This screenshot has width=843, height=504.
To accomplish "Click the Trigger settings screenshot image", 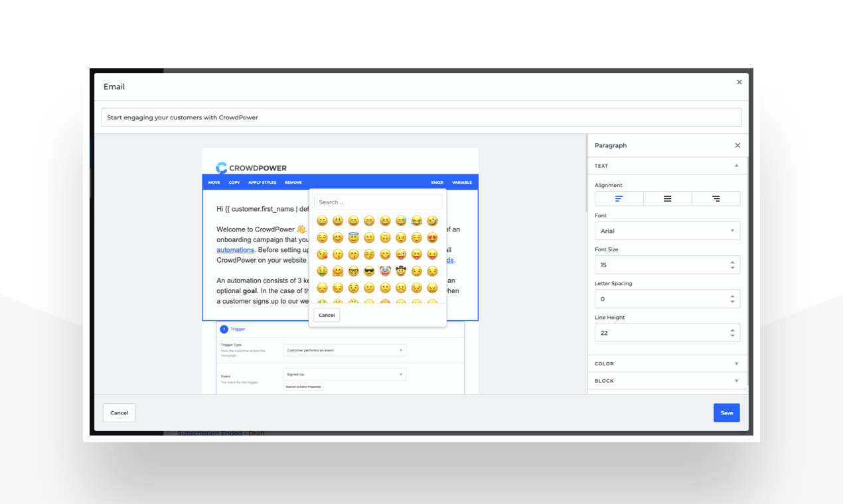I will click(x=341, y=358).
